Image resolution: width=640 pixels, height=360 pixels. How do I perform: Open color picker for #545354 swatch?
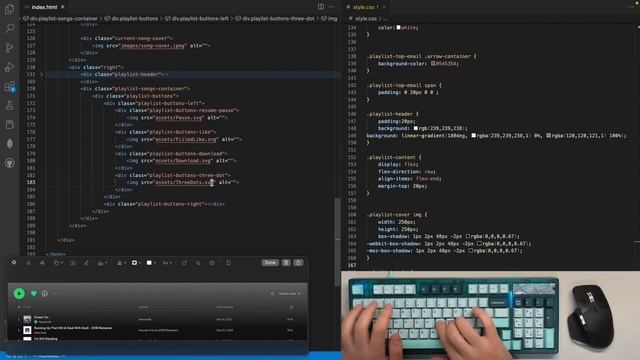tap(433, 63)
